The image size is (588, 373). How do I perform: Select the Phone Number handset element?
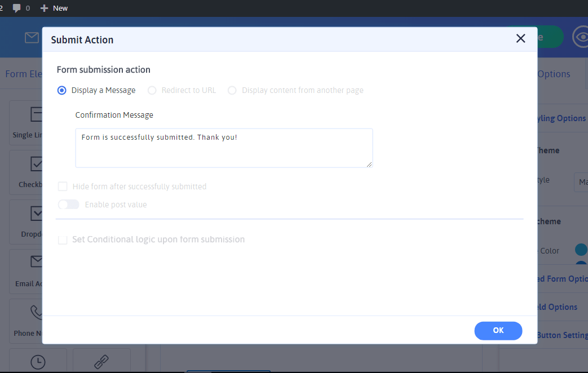point(36,312)
